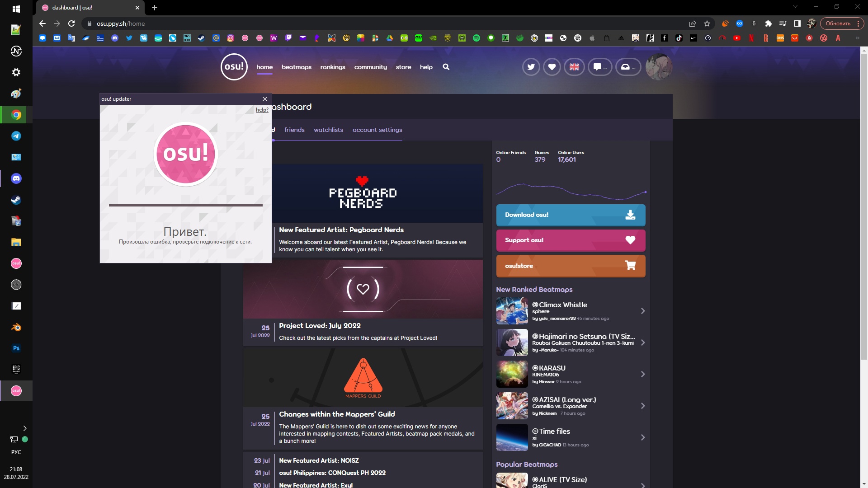Expand Time files beatmap chevron
This screenshot has height=488, width=868.
tap(643, 437)
